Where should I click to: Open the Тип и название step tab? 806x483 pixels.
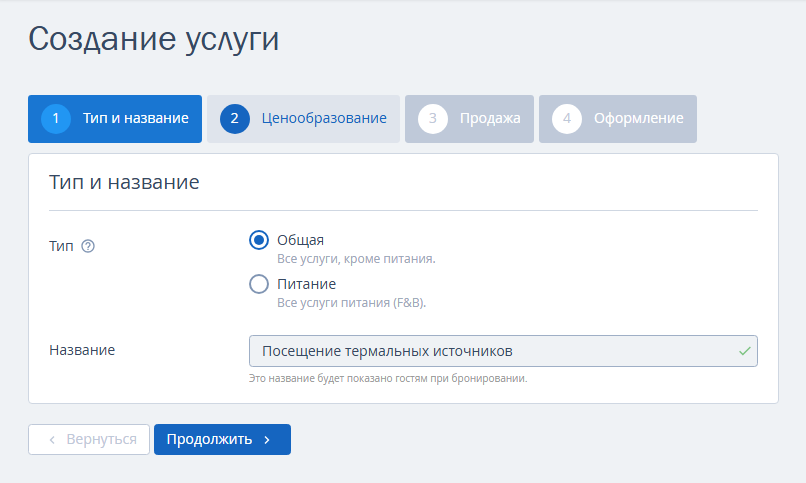[115, 119]
